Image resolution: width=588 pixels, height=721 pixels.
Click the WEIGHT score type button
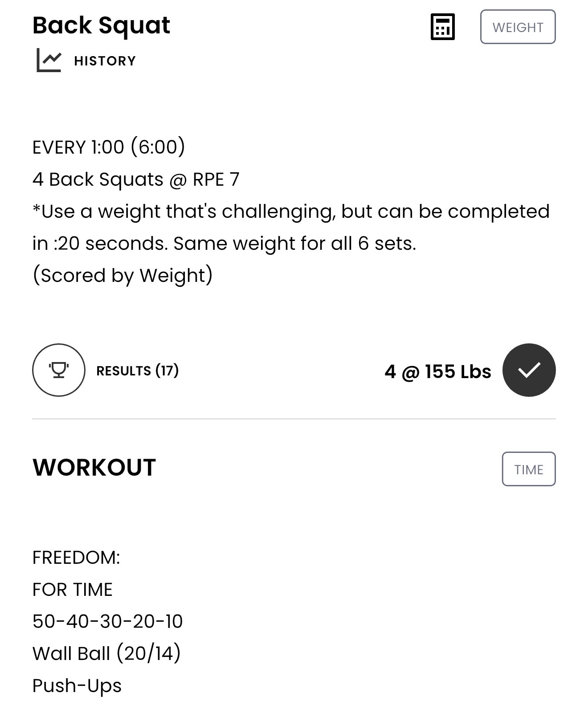point(518,27)
